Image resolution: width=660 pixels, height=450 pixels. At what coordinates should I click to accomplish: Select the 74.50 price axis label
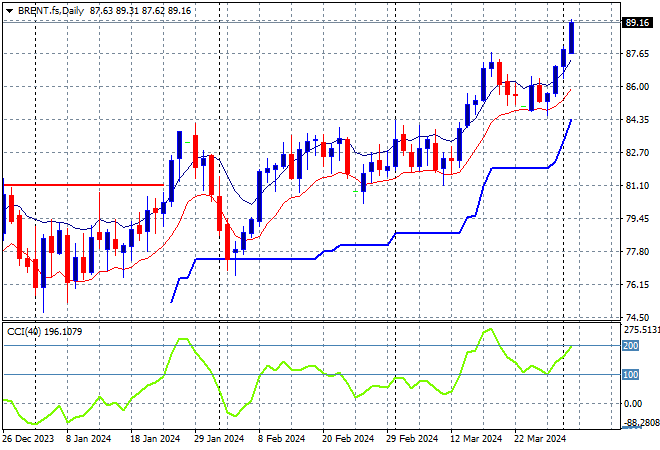pyautogui.click(x=637, y=317)
